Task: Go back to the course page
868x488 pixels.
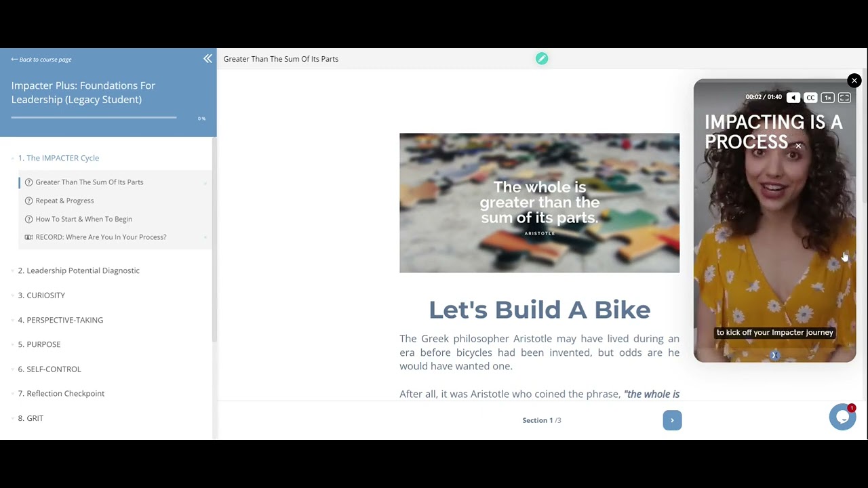Action: point(41,60)
